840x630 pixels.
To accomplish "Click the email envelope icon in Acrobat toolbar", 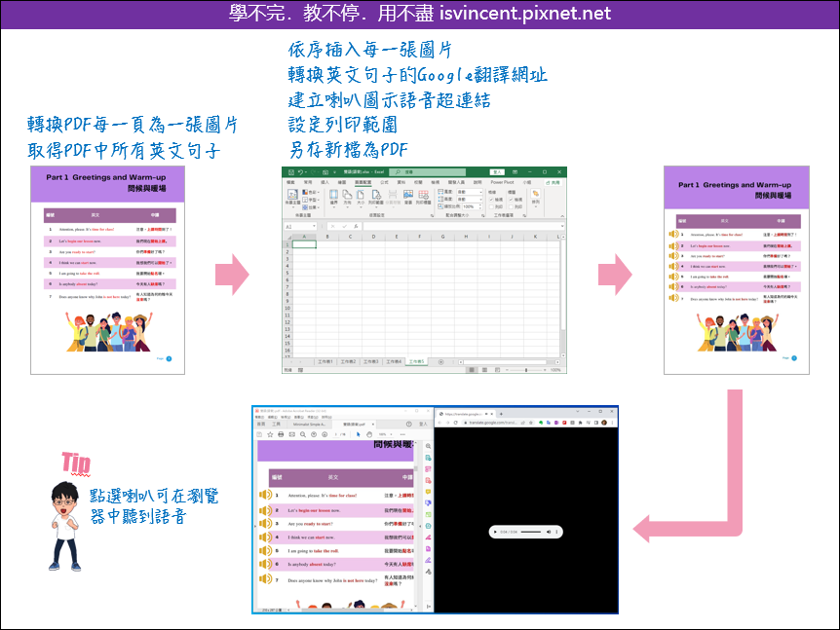I will pos(292,434).
